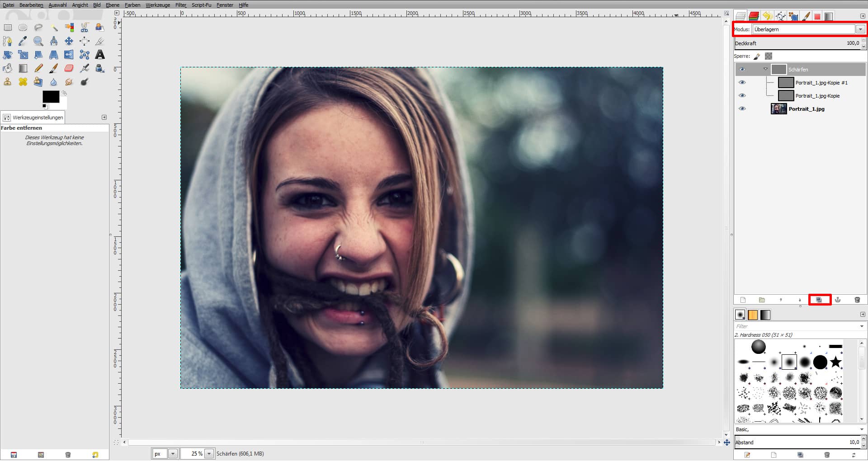Activate the Text tool
This screenshot has height=461, width=868.
point(99,54)
